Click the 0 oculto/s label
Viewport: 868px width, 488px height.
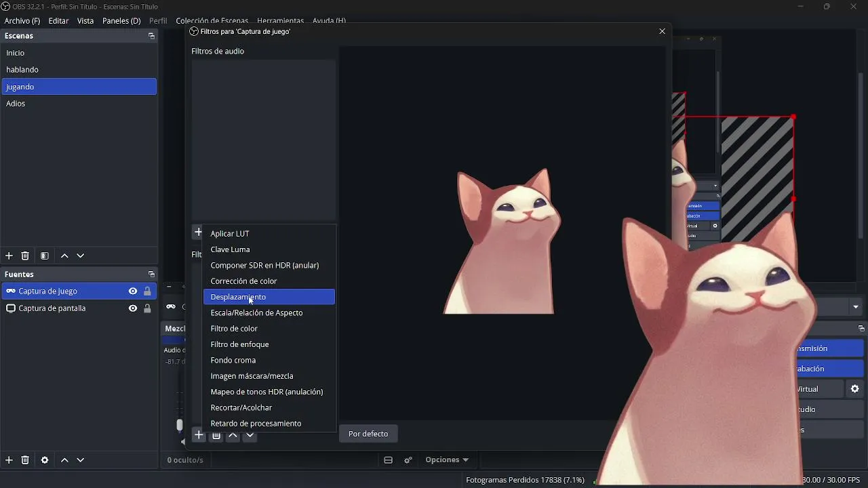pyautogui.click(x=185, y=460)
